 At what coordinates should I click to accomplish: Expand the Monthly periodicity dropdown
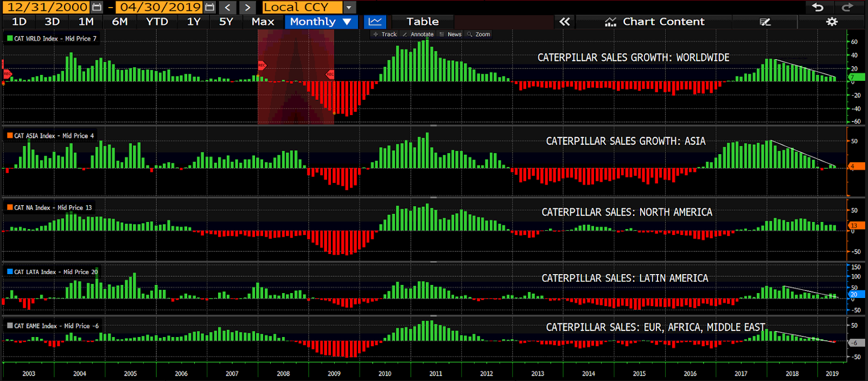coord(347,22)
